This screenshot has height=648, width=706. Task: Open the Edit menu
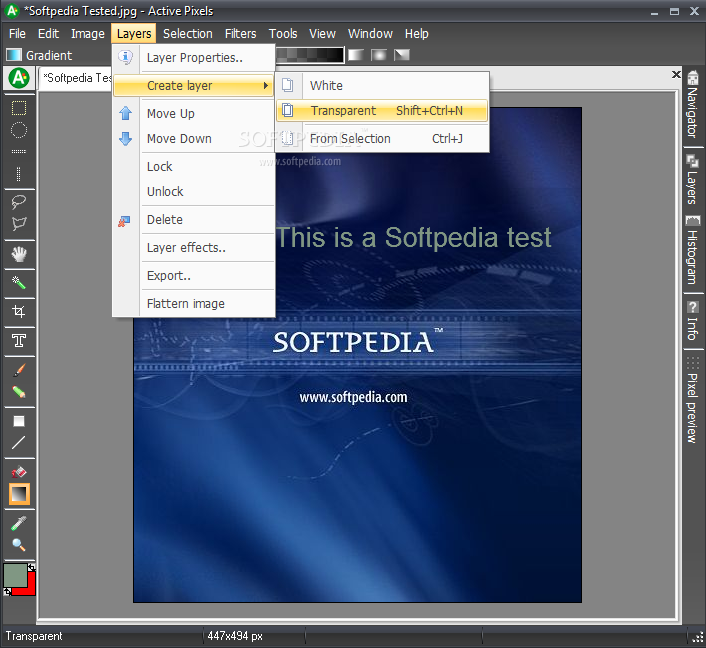(x=48, y=34)
